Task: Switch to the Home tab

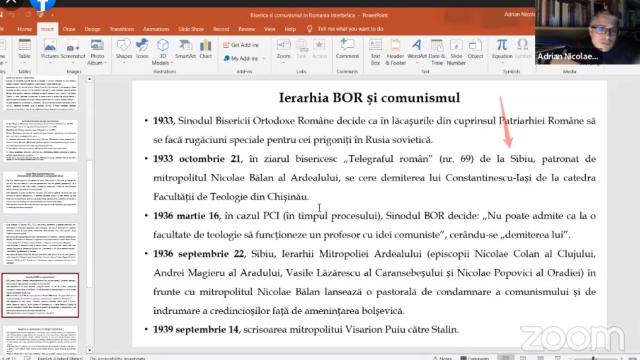Action: tap(24, 29)
